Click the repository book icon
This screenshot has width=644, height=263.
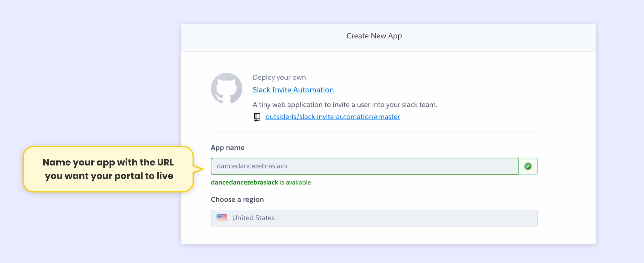(257, 117)
